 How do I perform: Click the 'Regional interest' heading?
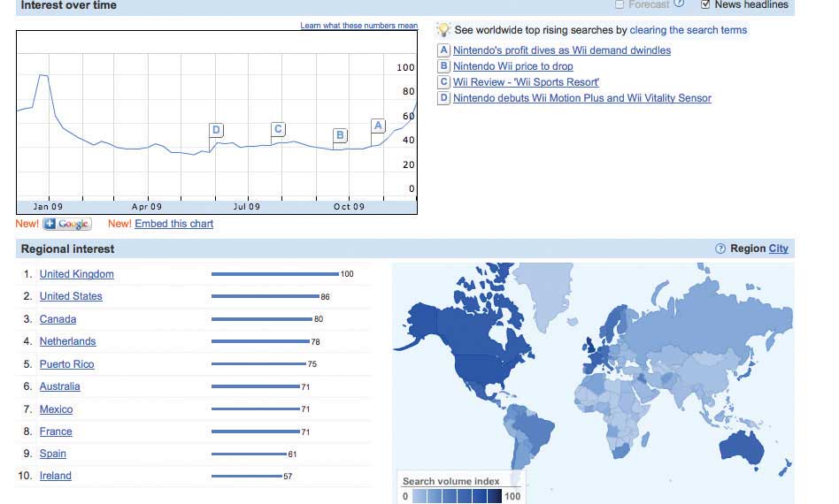[67, 249]
